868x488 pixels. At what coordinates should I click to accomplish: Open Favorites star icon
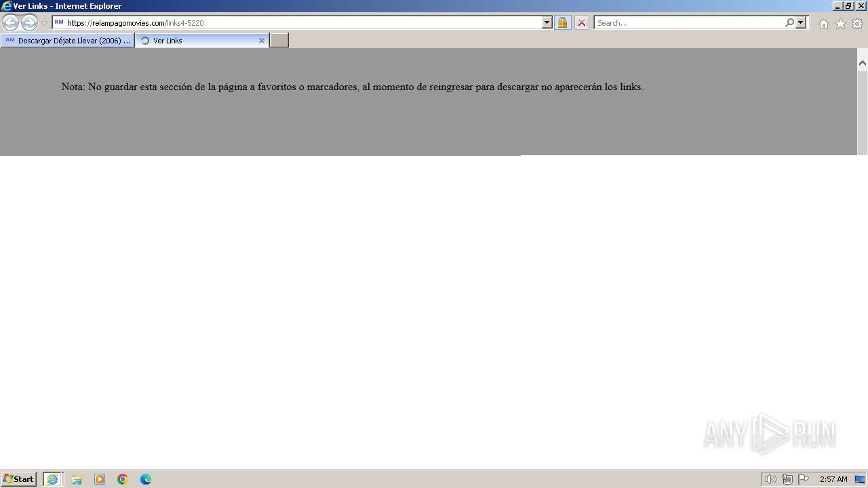click(x=840, y=24)
